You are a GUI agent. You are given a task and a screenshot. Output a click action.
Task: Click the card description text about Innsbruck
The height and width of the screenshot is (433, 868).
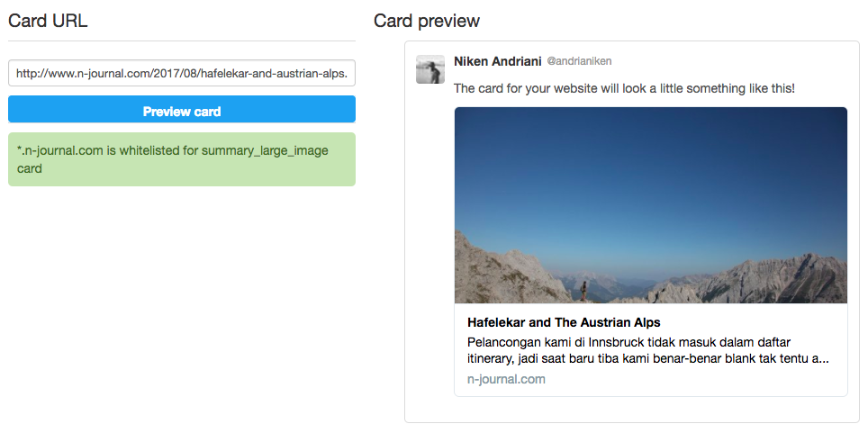point(647,350)
